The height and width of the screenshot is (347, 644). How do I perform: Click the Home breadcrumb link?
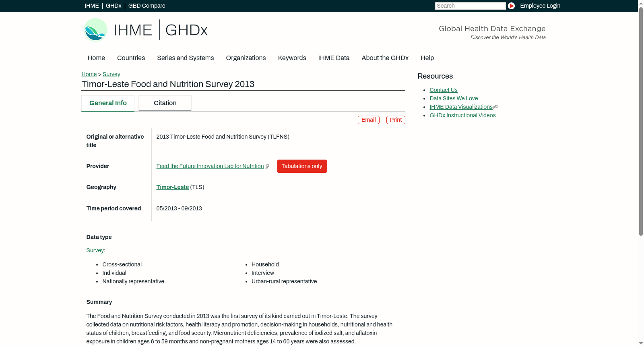pos(89,75)
